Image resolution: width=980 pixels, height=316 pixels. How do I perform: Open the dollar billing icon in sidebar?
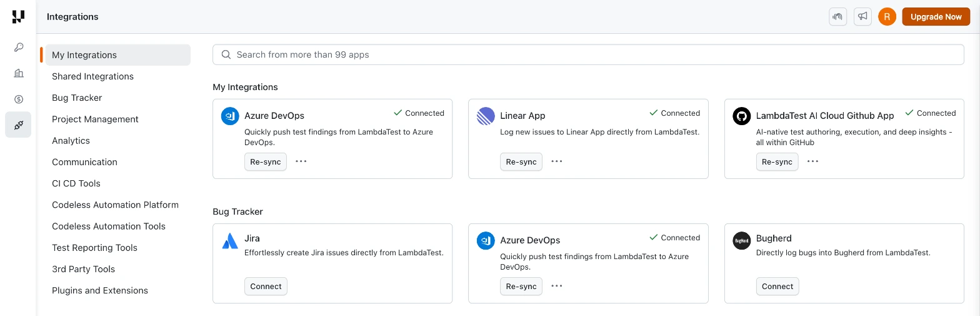pyautogui.click(x=19, y=99)
